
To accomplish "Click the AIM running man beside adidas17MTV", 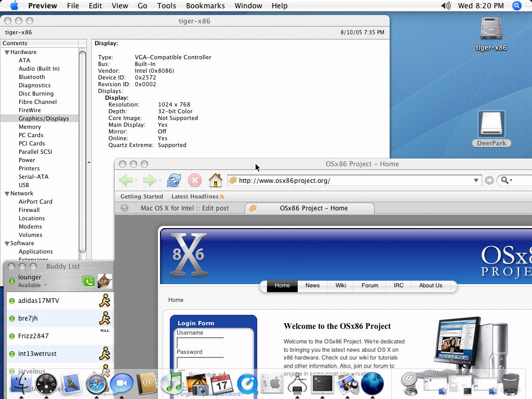I will click(105, 301).
